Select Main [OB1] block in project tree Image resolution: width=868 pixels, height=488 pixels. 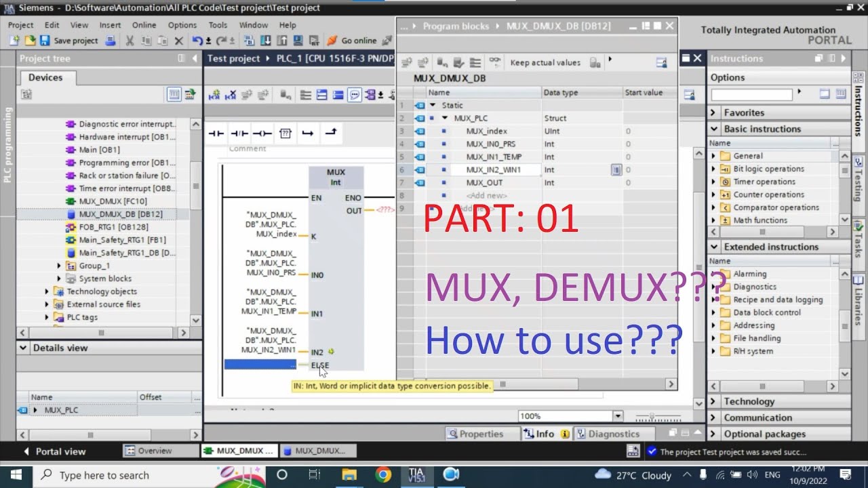[99, 150]
